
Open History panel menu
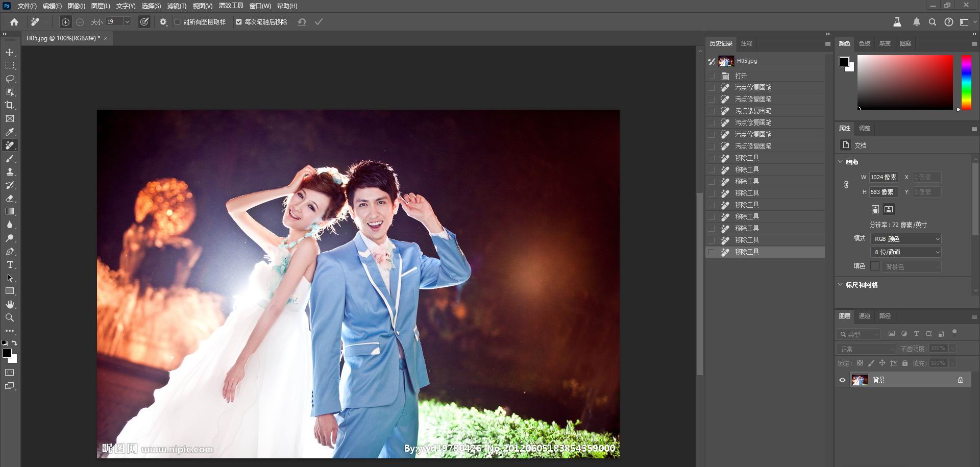coord(828,44)
